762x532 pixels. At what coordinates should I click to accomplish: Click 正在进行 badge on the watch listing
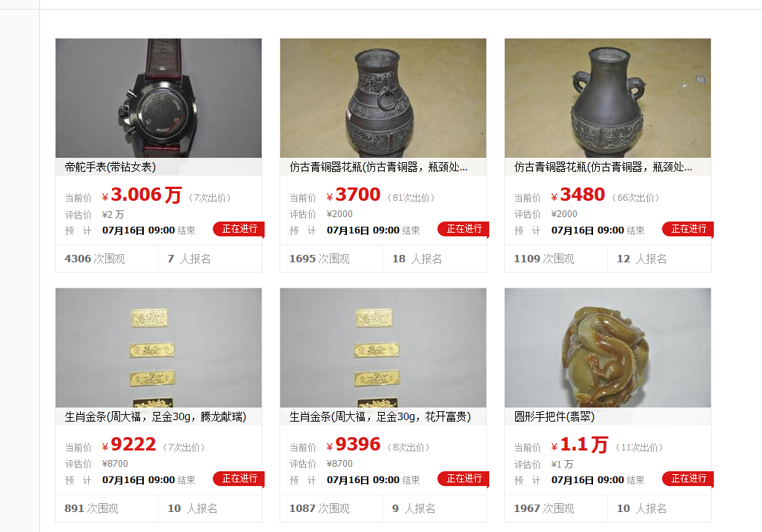pos(239,229)
